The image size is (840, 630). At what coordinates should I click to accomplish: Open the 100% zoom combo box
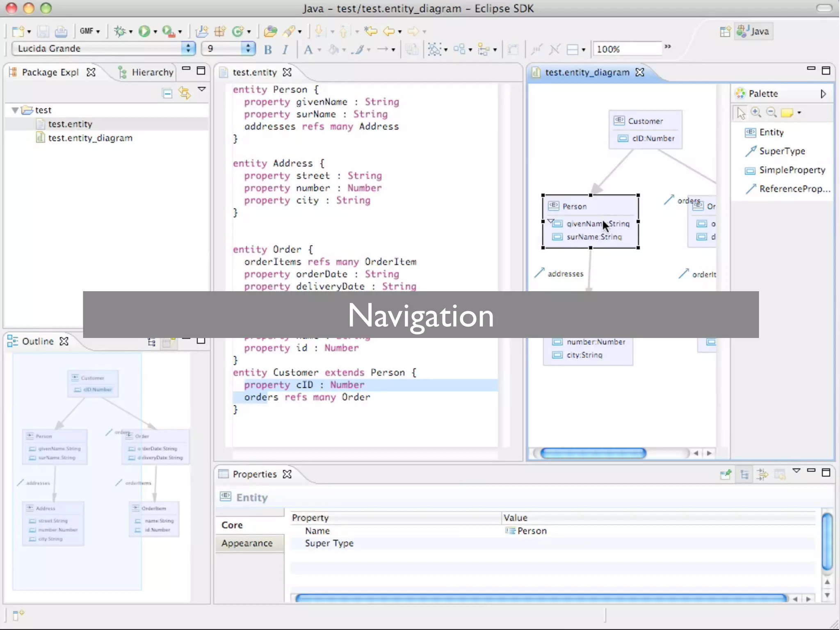coord(628,49)
